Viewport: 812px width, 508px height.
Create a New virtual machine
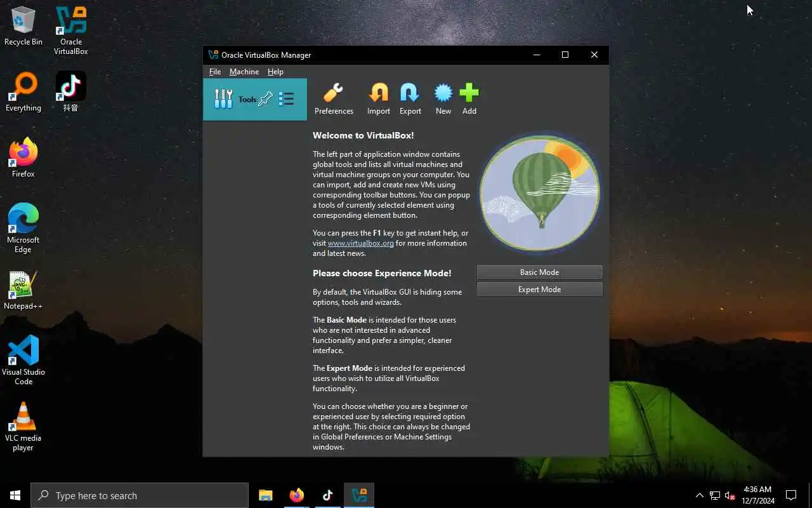click(443, 99)
